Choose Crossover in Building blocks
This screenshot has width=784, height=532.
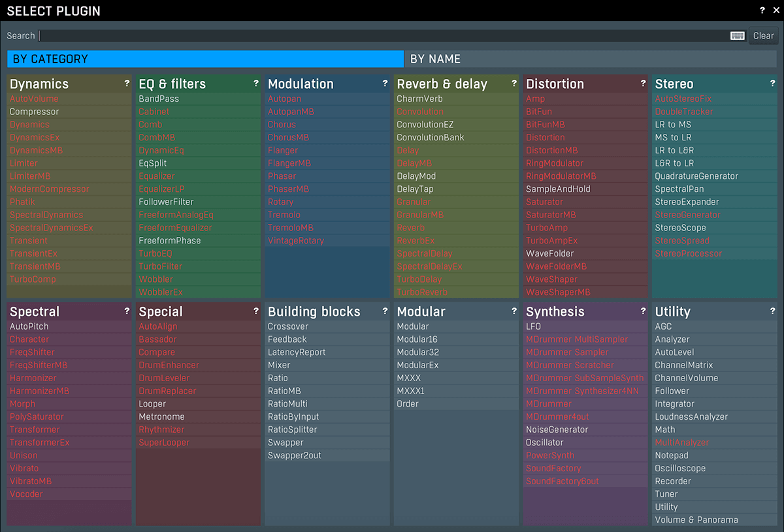pos(287,326)
